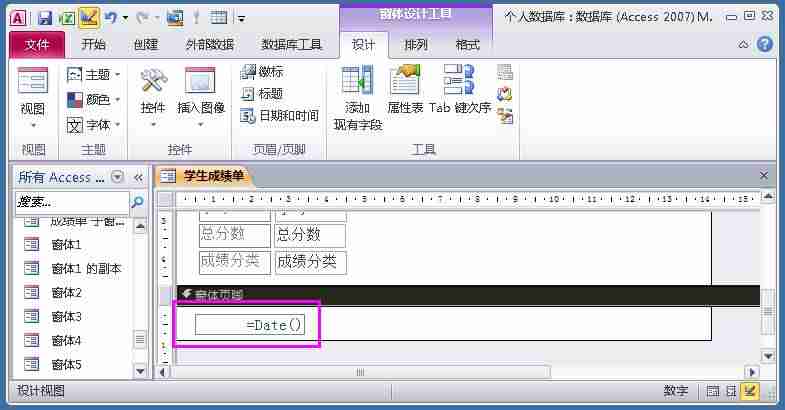The image size is (785, 410).
Task: Switch to Layout View in status bar
Action: click(731, 391)
